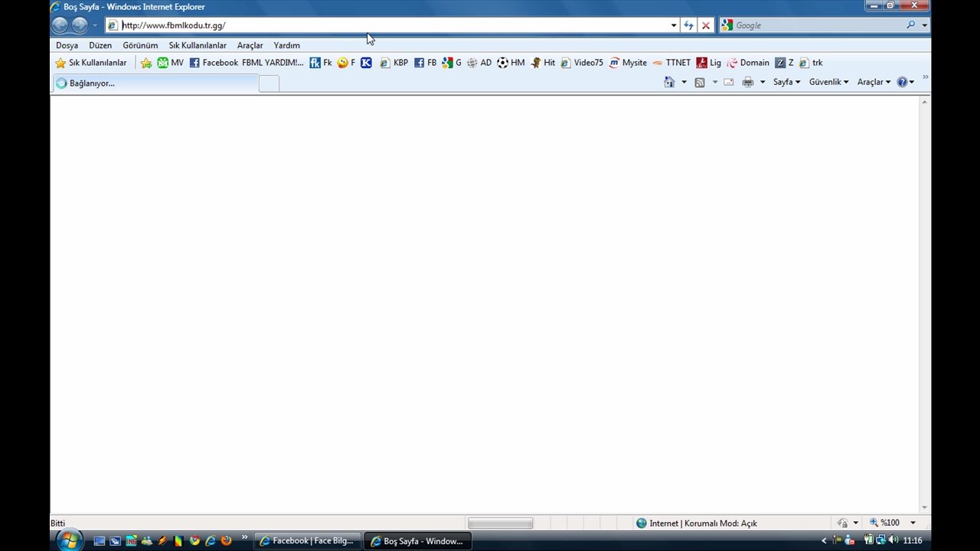The width and height of the screenshot is (980, 551).
Task: Click the vertical scrollbar down arrow
Action: point(925,507)
